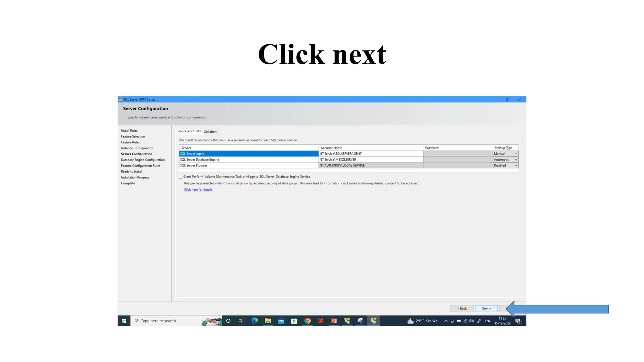Expand SQL Server Browser Disabled startup dropdown
Image resolution: width=644 pixels, height=362 pixels.
pos(516,166)
